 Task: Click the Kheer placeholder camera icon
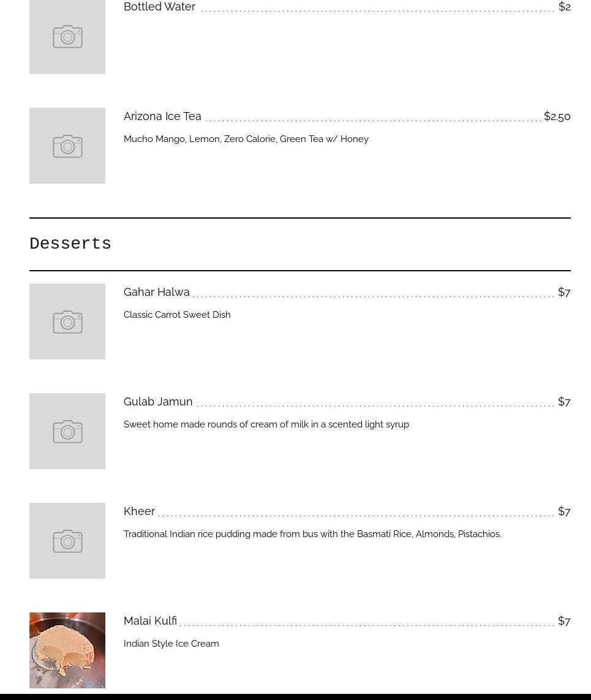(67, 541)
